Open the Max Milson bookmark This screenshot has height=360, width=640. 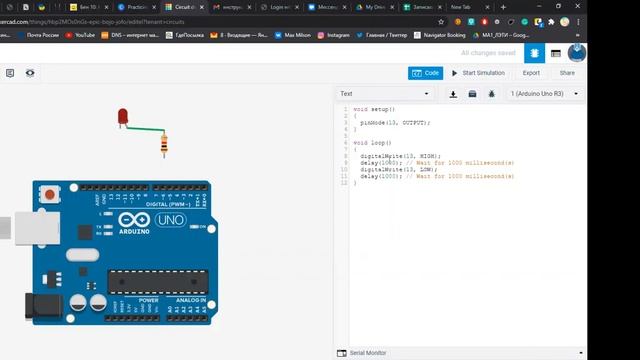click(293, 36)
